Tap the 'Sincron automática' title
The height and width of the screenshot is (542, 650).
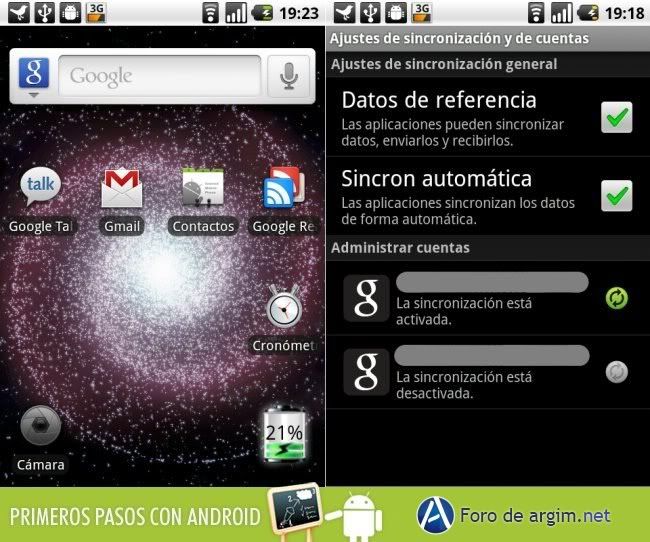(x=437, y=179)
